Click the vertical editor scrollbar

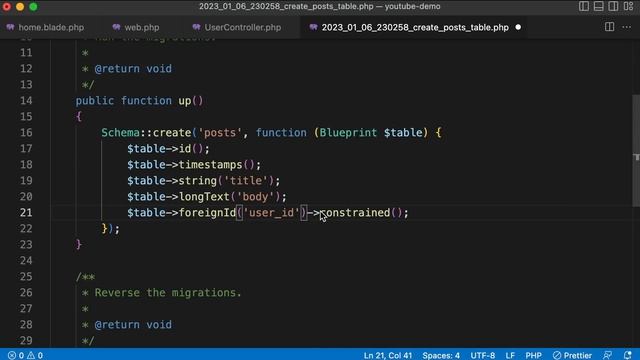pyautogui.click(x=636, y=151)
